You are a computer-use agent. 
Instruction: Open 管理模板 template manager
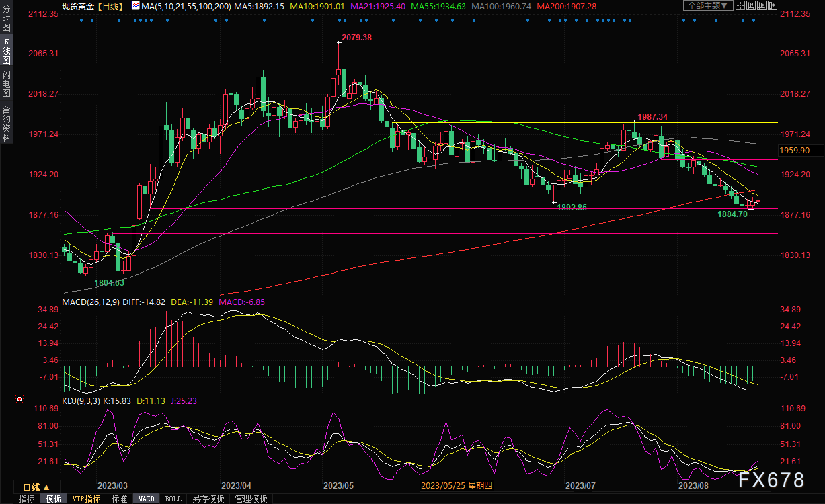[250, 499]
